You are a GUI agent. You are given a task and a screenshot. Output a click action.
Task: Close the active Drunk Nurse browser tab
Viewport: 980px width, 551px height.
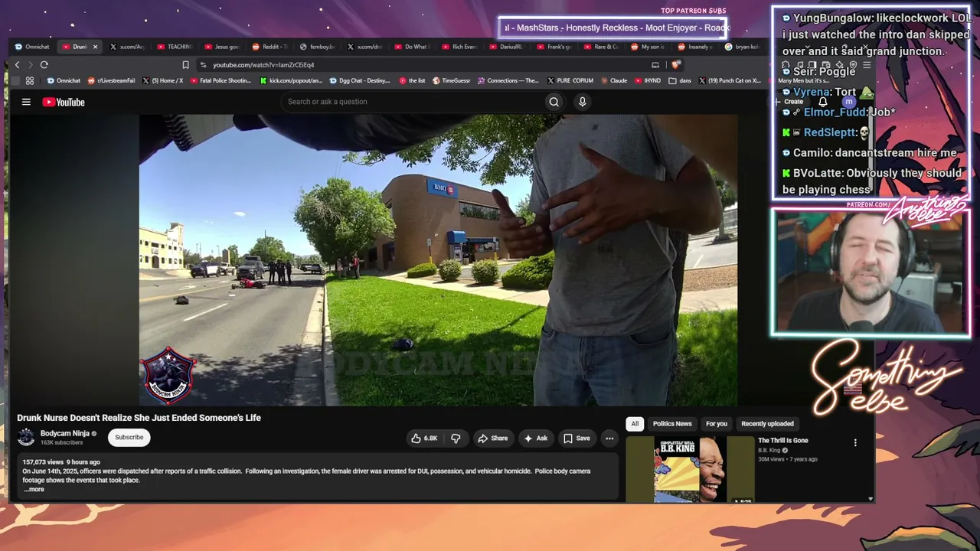tap(95, 47)
